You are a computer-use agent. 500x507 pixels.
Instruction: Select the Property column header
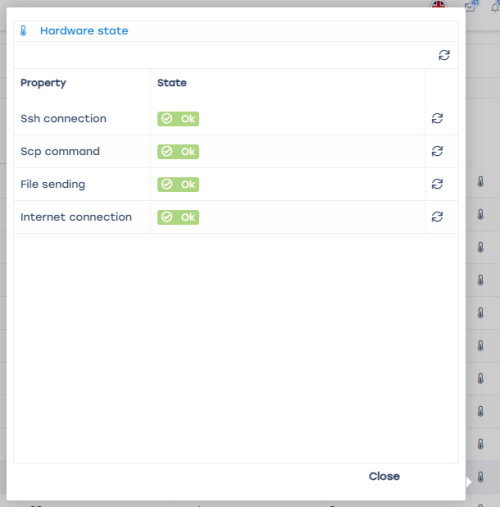pyautogui.click(x=43, y=83)
